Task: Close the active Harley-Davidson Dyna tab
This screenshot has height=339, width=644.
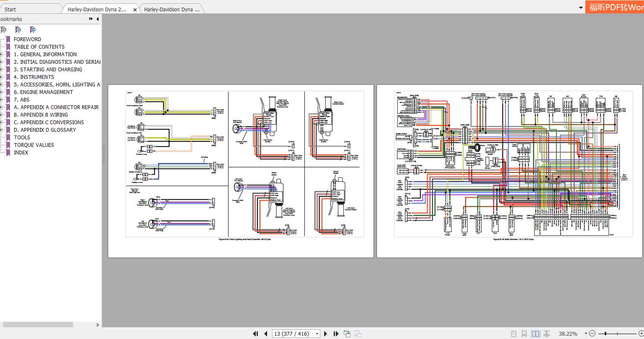Action: [135, 9]
